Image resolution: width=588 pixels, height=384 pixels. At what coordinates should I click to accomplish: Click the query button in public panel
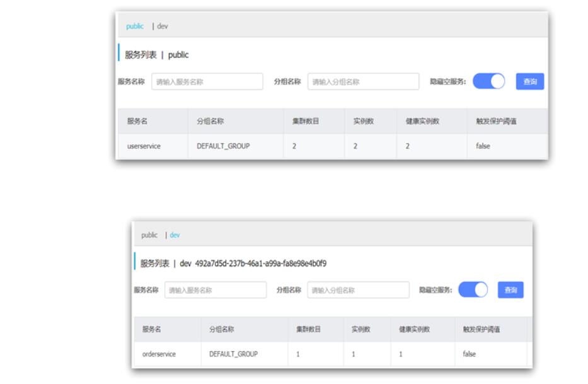coord(530,81)
